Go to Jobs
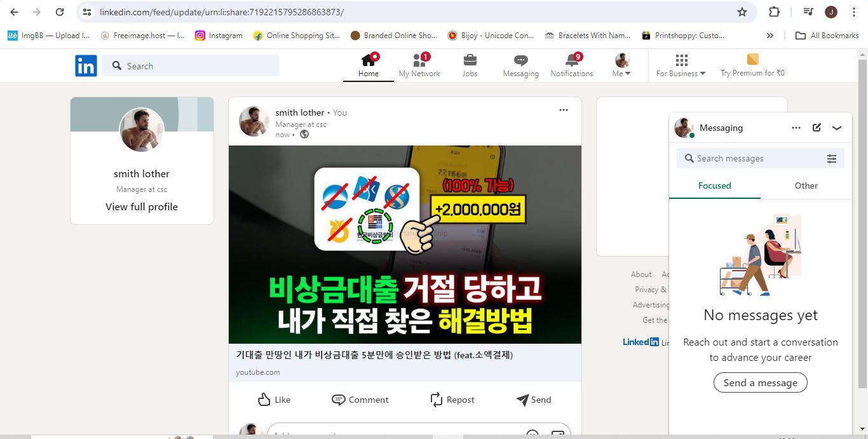 (470, 65)
